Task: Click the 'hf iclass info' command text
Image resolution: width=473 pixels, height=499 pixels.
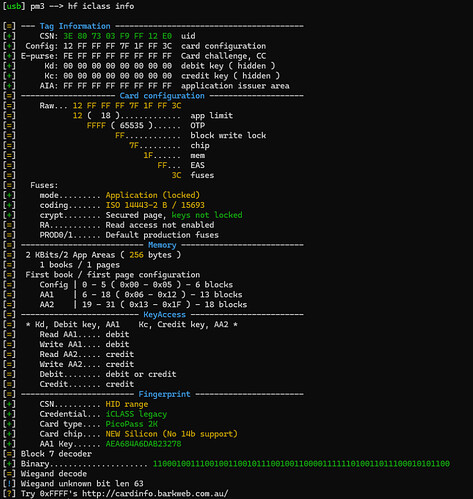Action: point(101,6)
